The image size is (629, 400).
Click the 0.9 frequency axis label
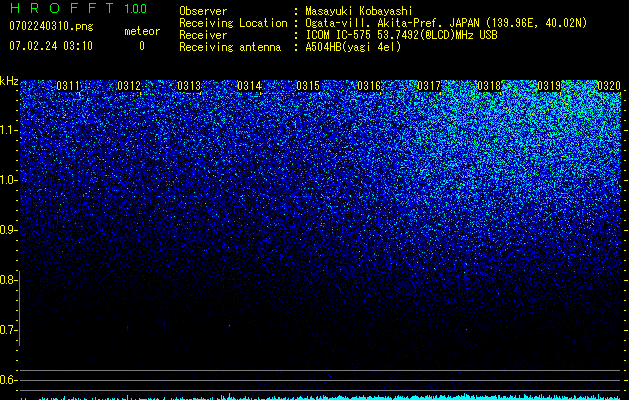8,230
